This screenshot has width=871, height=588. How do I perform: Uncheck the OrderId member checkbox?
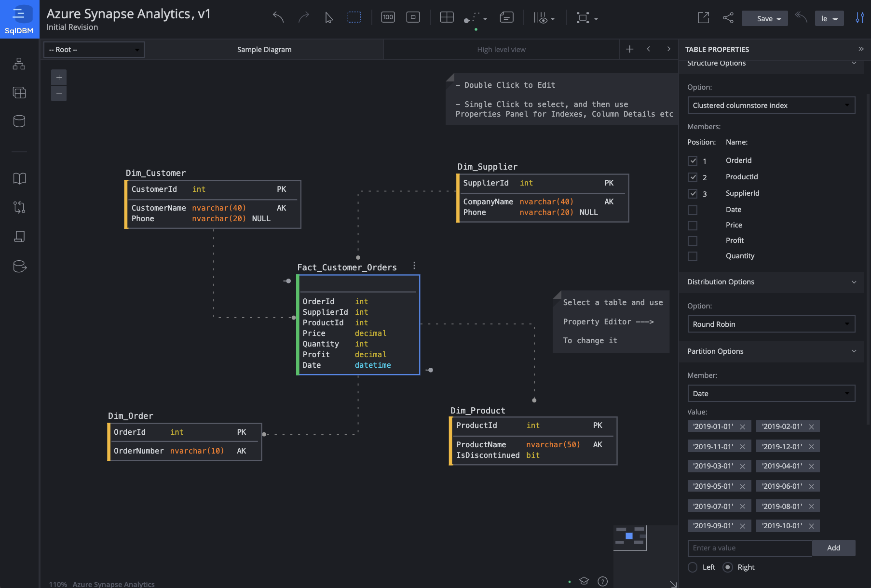(693, 160)
